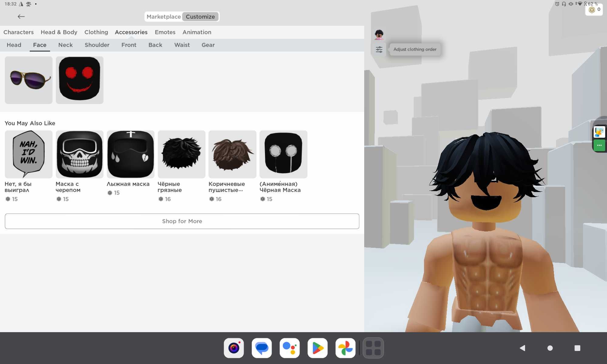This screenshot has height=364, width=607.
Task: Click the sunglasses face accessory icon
Action: (x=28, y=80)
